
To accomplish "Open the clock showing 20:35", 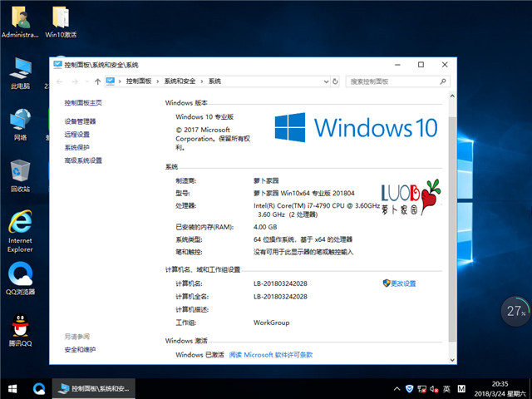I will [x=500, y=389].
